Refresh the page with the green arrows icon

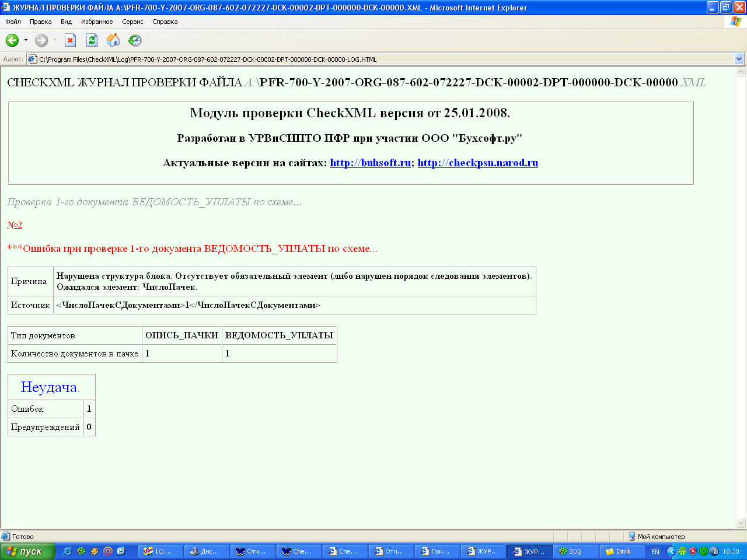coord(92,40)
